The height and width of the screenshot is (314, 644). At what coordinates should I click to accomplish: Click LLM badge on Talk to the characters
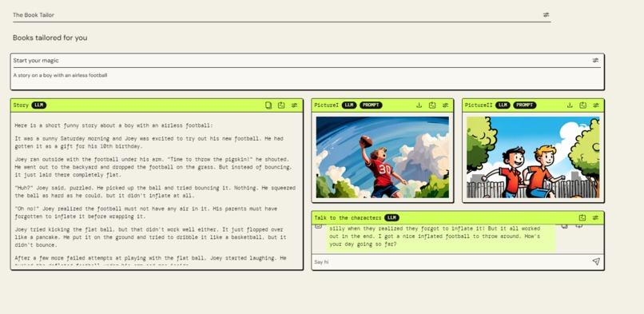pyautogui.click(x=392, y=217)
